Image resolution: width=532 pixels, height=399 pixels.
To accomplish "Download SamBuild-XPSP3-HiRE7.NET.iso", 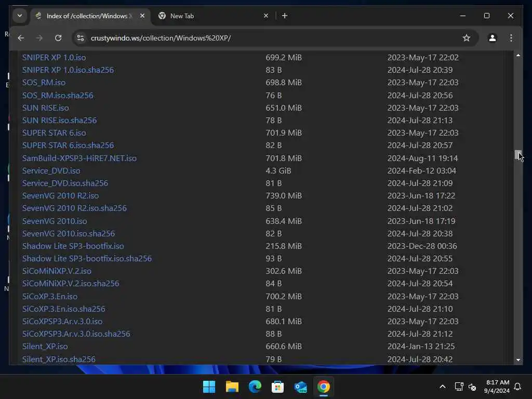I will click(x=79, y=158).
